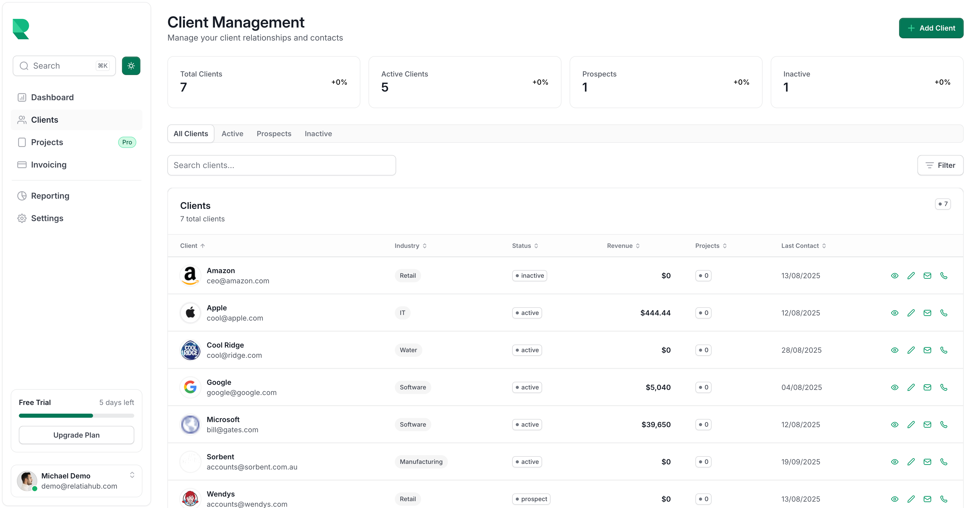
Task: Switch to the All Clients tab
Action: click(191, 134)
